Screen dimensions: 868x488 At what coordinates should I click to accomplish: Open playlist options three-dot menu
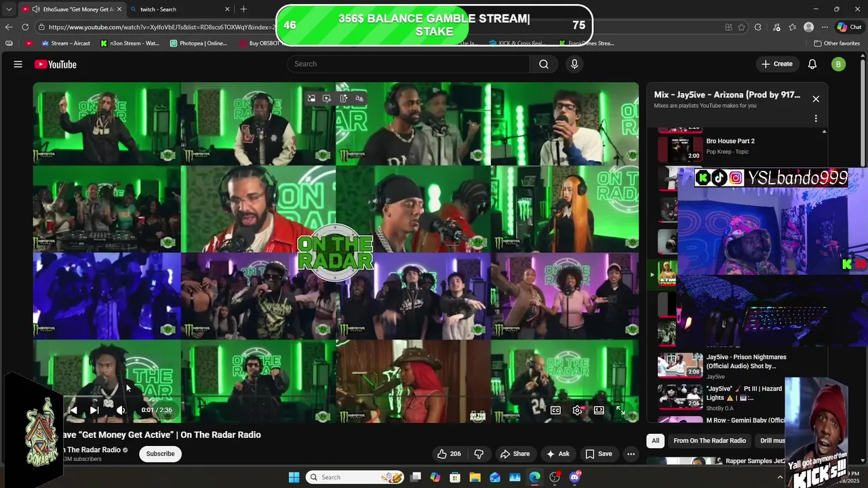click(x=816, y=119)
